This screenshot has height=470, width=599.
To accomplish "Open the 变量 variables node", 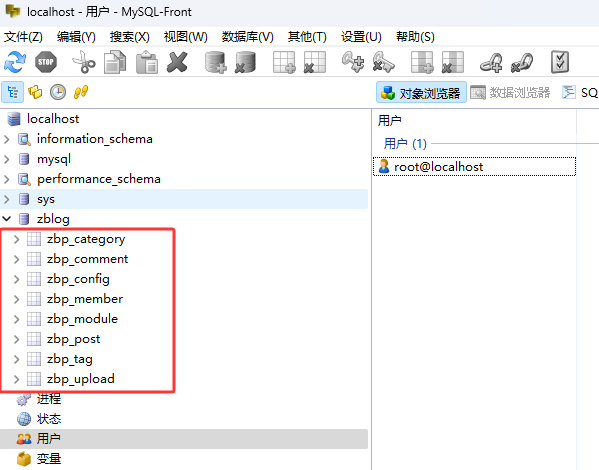I will click(49, 459).
